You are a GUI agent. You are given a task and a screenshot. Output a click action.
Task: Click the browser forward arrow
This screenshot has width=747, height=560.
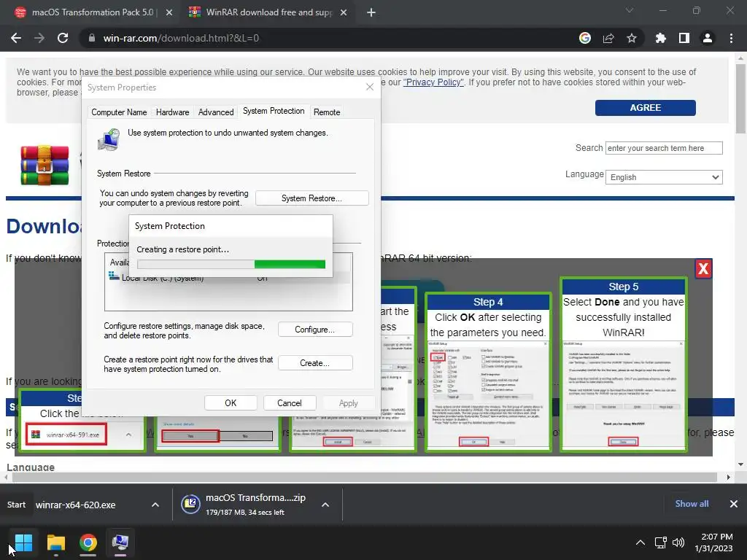pos(39,38)
